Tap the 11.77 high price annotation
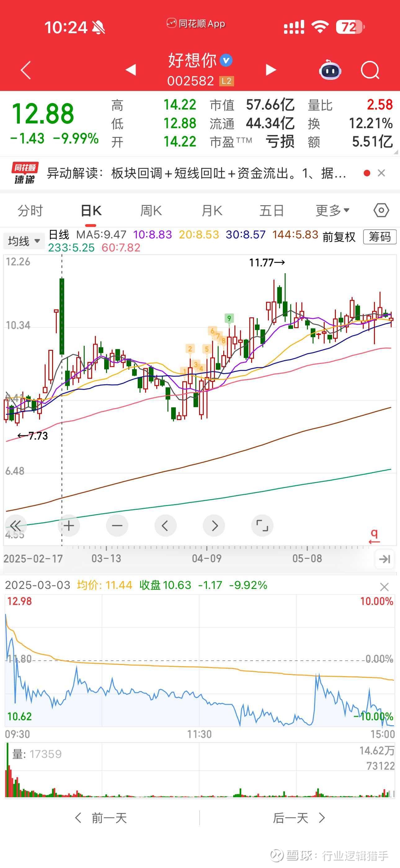The width and height of the screenshot is (400, 868). [x=267, y=263]
